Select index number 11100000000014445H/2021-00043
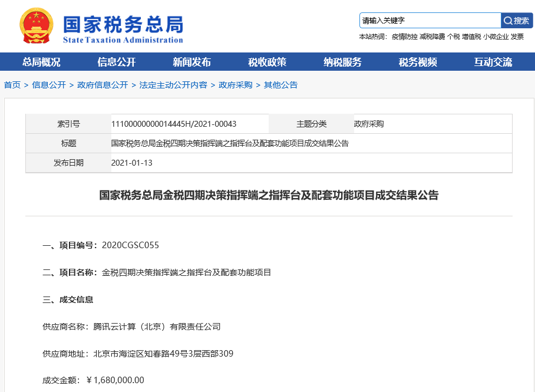This screenshot has width=535, height=392. 174,124
